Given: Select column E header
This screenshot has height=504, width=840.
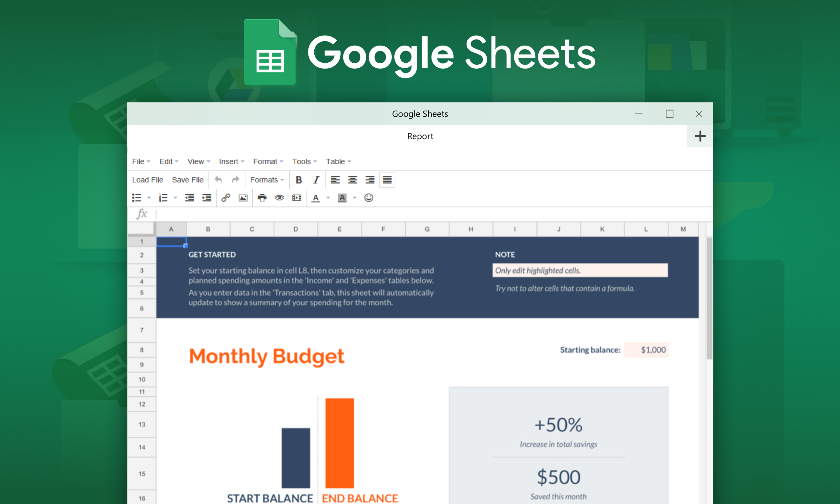Looking at the screenshot, I should point(340,229).
